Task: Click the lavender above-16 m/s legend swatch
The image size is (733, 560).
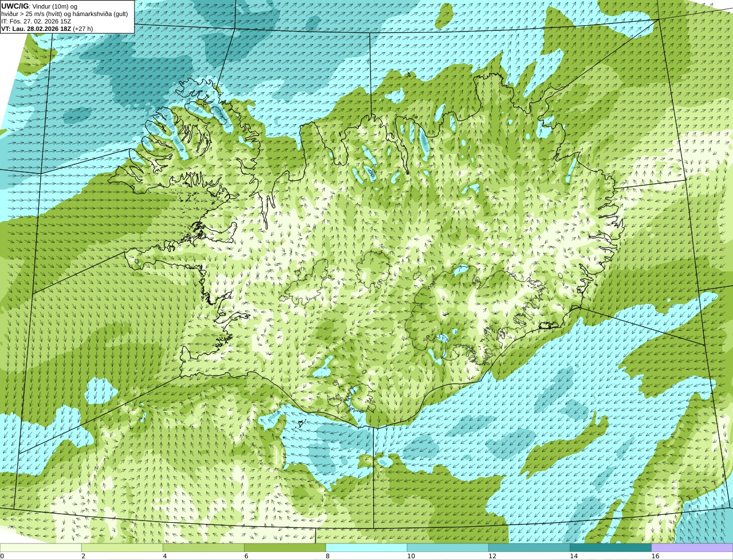Action: click(692, 548)
